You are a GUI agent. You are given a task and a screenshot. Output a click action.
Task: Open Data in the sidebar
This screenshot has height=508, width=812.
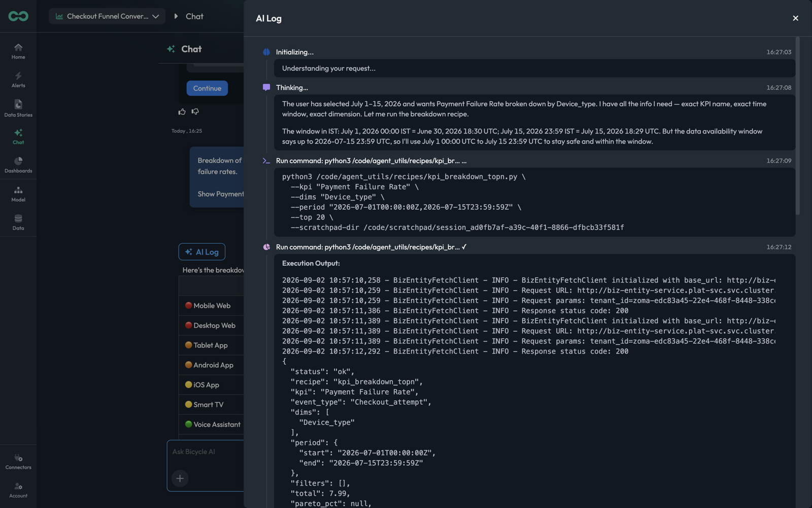pos(18,223)
